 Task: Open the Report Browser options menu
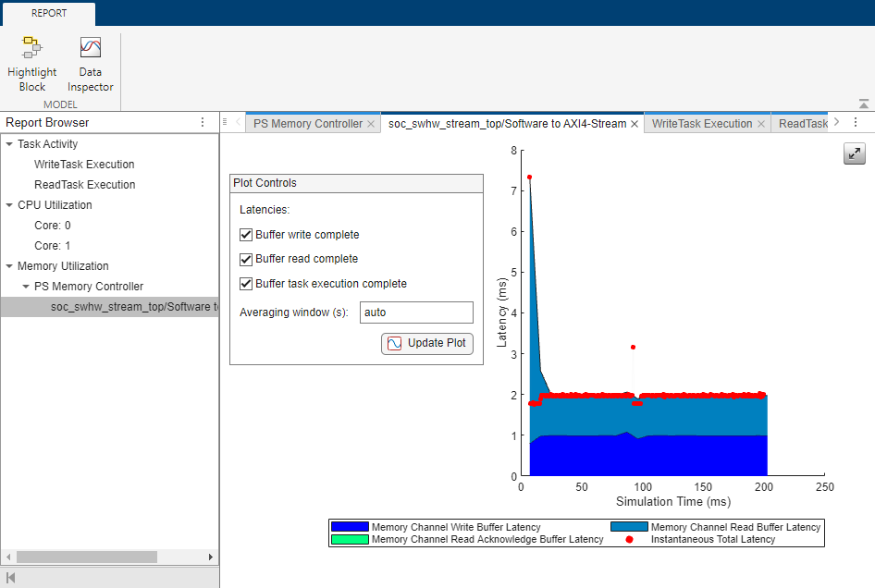pos(202,122)
